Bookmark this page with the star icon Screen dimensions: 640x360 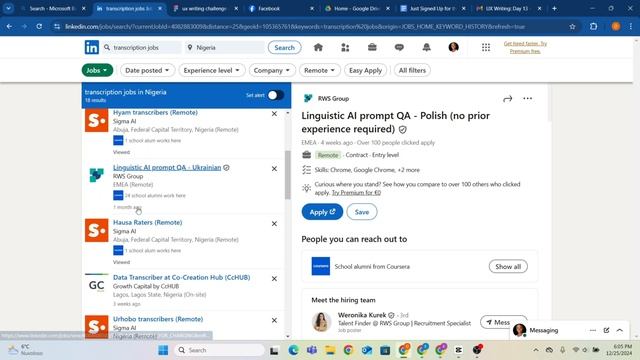click(572, 27)
